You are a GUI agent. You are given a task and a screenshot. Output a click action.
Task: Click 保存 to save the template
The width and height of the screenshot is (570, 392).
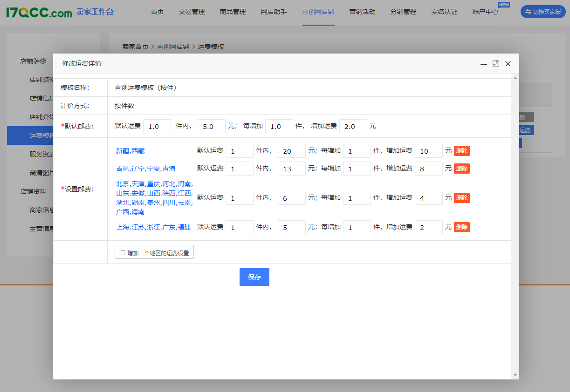(x=254, y=277)
